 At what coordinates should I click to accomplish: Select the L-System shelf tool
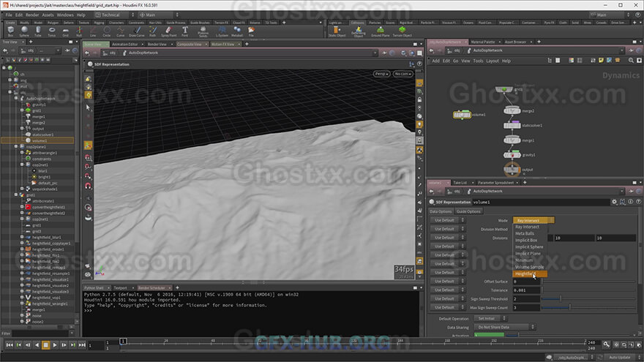[222, 31]
